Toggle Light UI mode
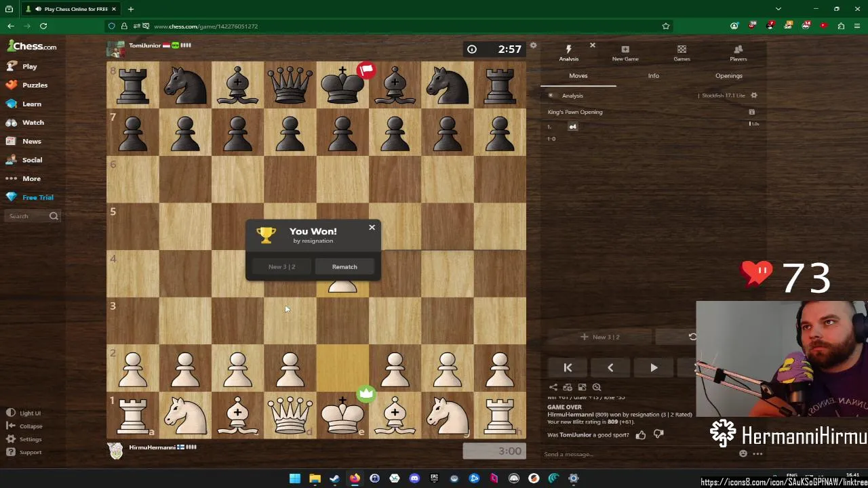868x488 pixels. coord(24,413)
